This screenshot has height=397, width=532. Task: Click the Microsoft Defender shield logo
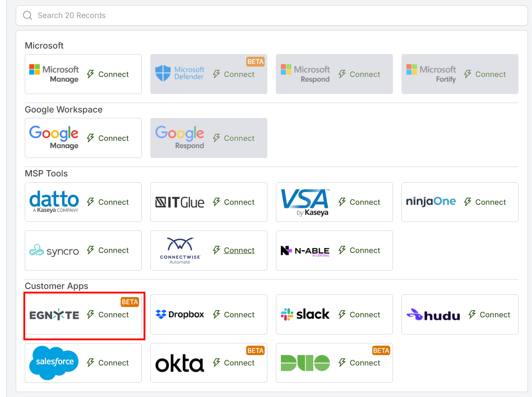tap(180, 73)
